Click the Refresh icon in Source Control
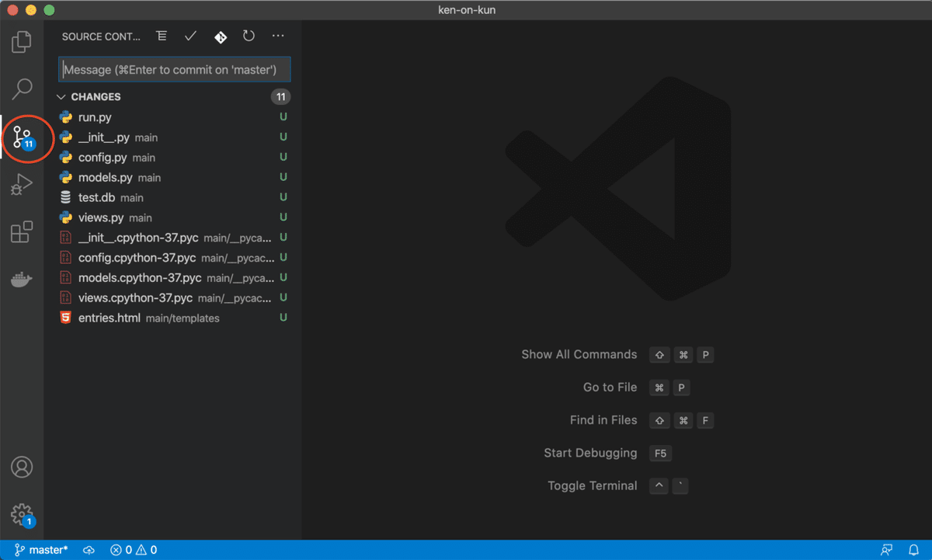 tap(249, 36)
